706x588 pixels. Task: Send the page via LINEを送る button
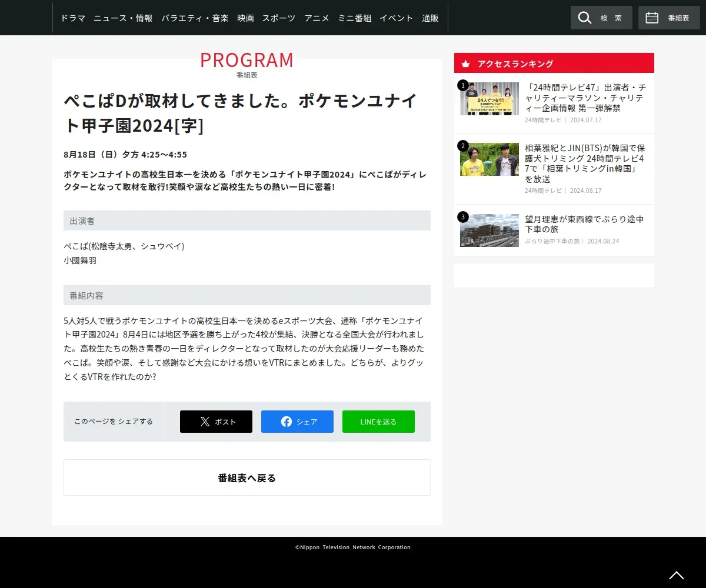coord(378,422)
